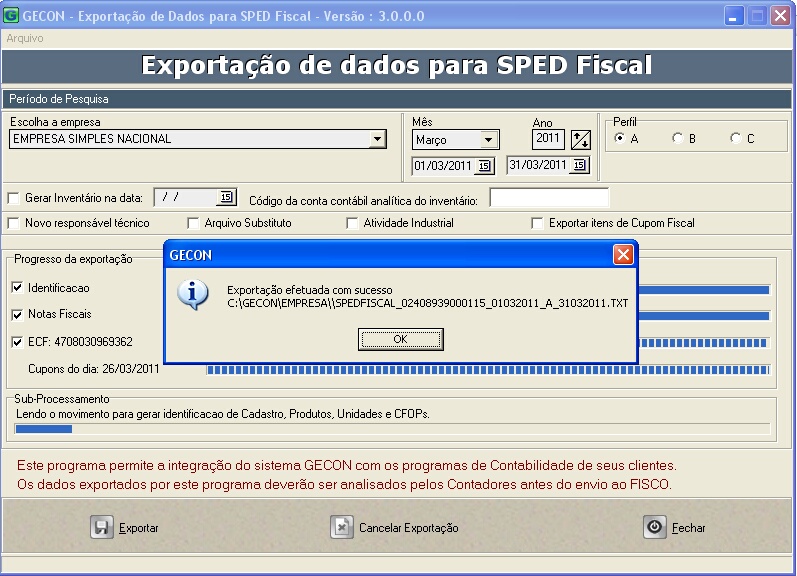Minimize the GECON main window
Viewport: 797px width, 576px height.
733,16
